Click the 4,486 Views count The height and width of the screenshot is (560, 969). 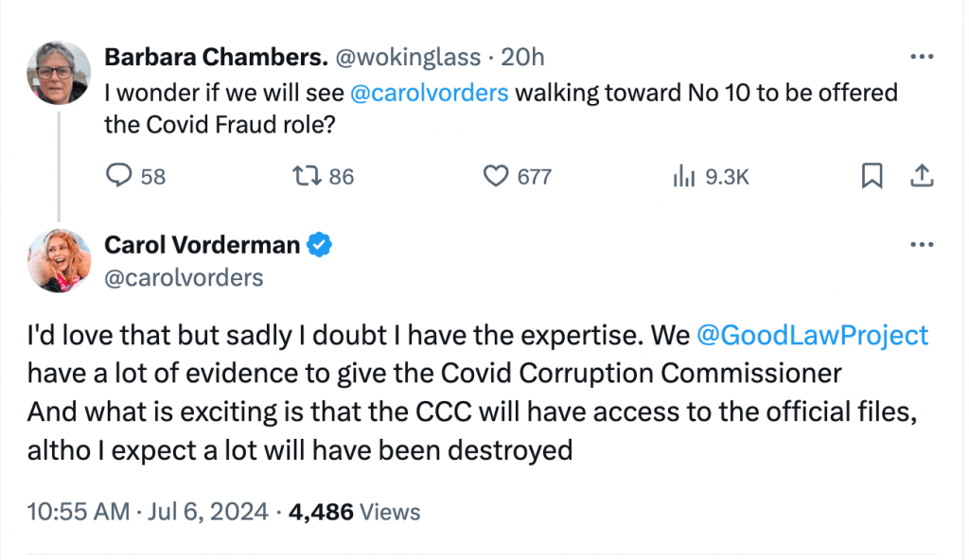(355, 512)
